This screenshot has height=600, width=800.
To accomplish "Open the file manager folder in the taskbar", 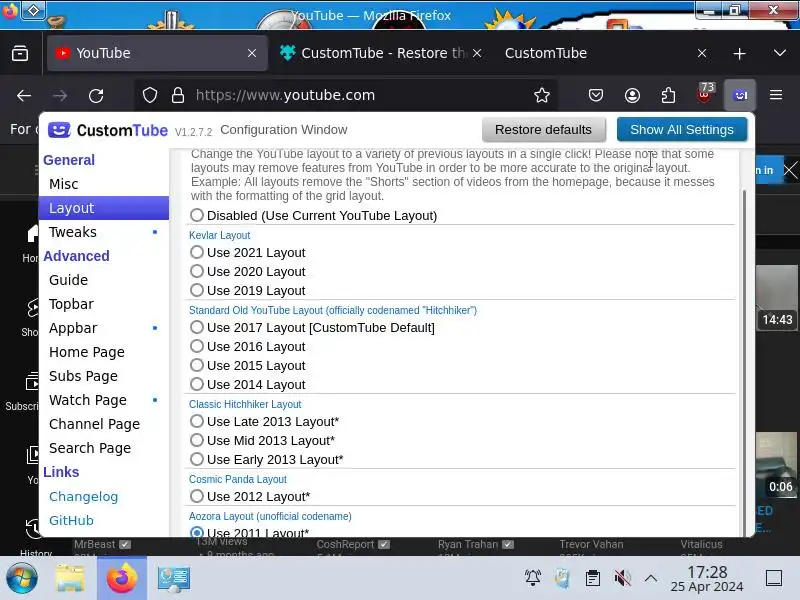I will 70,579.
